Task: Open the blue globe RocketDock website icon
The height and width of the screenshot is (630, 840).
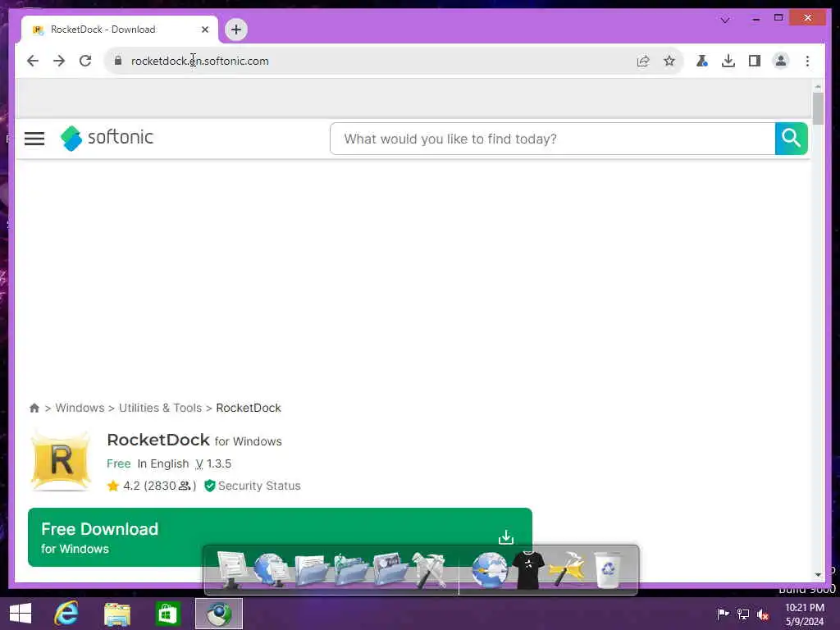Action: click(x=489, y=571)
